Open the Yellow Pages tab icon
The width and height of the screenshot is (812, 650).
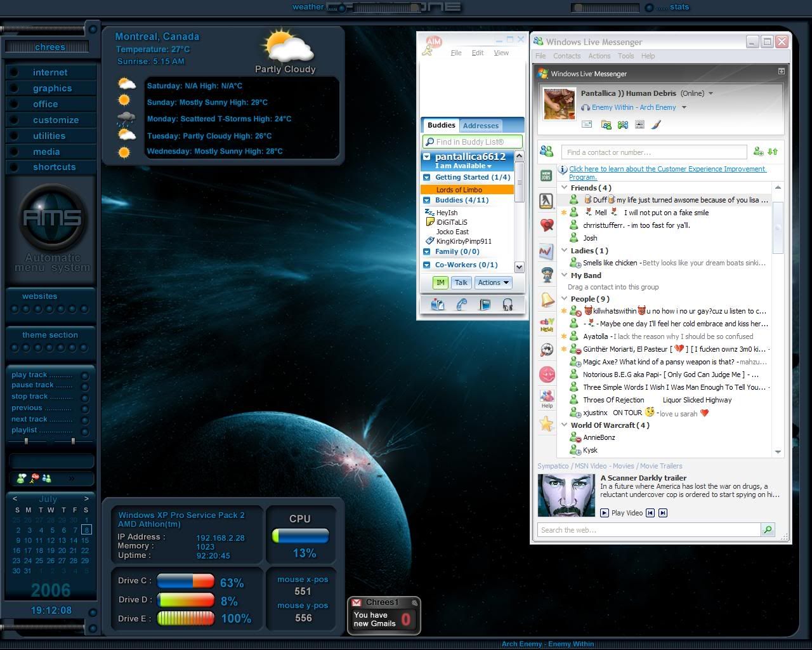[x=546, y=201]
